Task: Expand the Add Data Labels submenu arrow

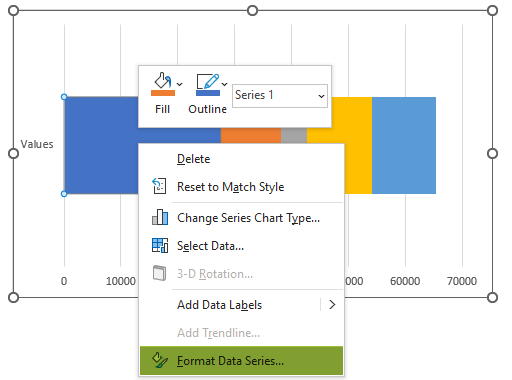Action: click(x=332, y=305)
